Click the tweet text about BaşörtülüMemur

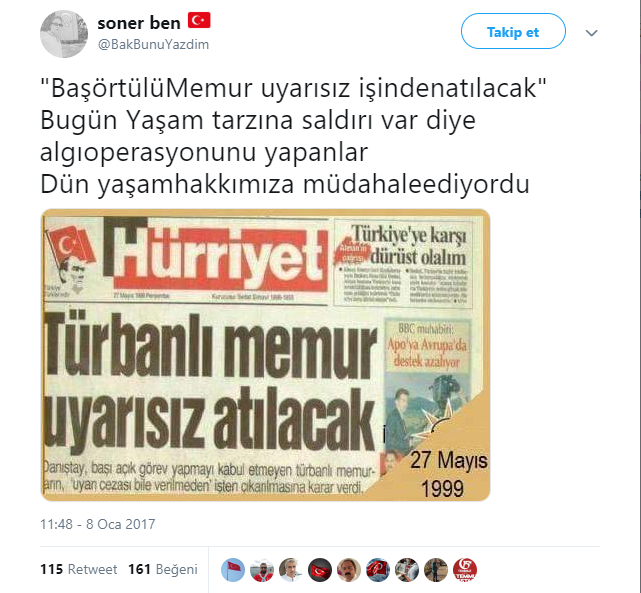293,136
